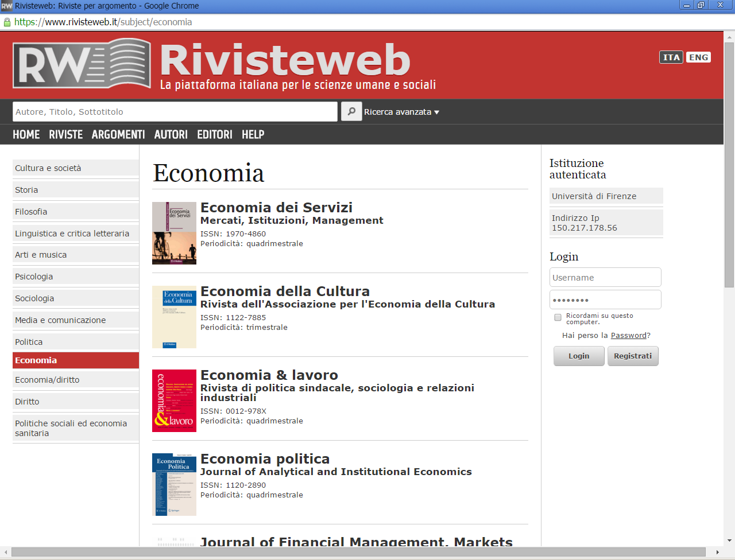The width and height of the screenshot is (735, 560).
Task: Click ISSN: 0012-978X text
Action: click(233, 411)
